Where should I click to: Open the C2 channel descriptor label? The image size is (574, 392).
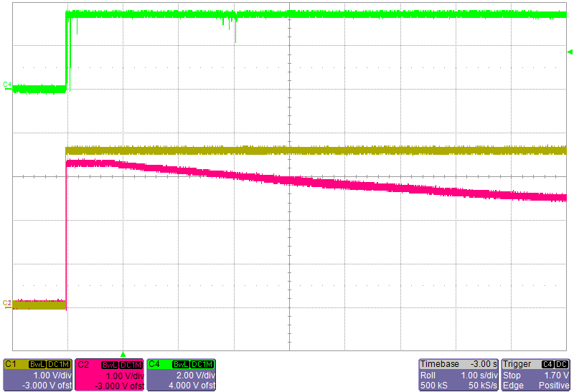point(83,365)
